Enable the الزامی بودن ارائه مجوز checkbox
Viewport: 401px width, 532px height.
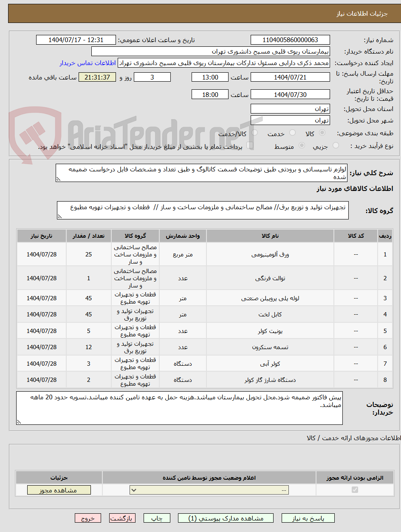[355, 489]
